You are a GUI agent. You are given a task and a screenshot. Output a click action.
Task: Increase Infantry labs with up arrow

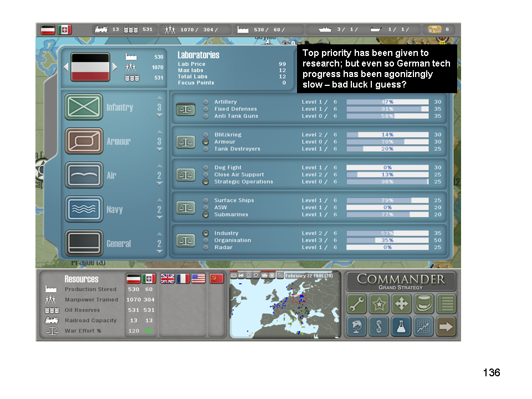160,99
